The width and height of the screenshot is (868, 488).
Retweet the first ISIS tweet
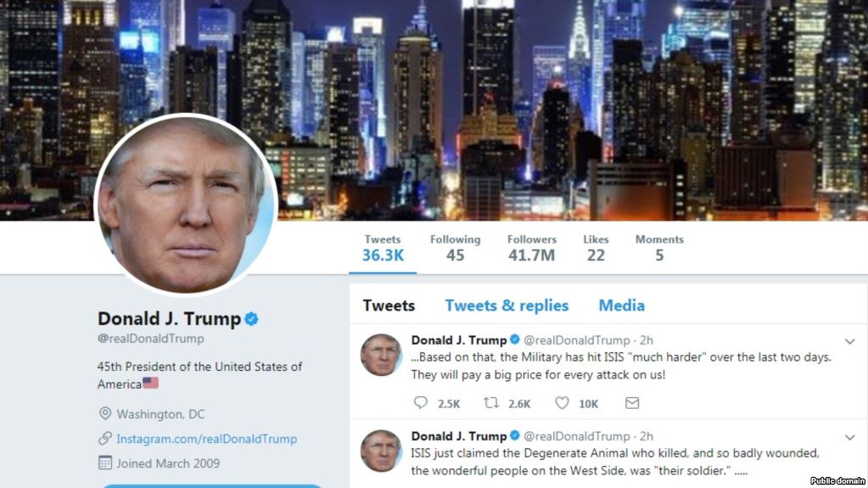491,402
